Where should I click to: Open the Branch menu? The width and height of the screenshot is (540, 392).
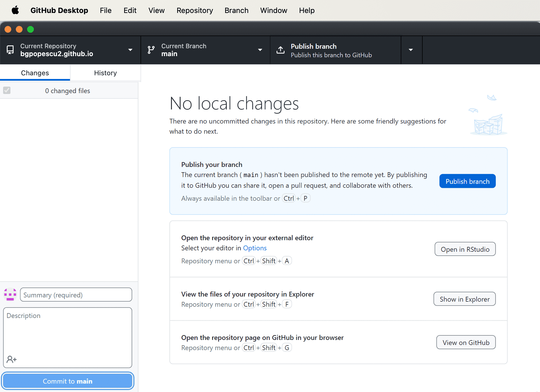click(236, 10)
